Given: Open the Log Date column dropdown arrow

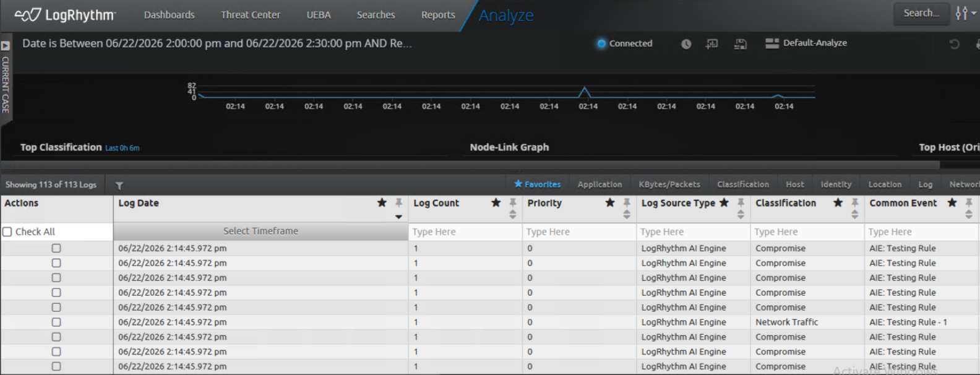Looking at the screenshot, I should point(398,217).
